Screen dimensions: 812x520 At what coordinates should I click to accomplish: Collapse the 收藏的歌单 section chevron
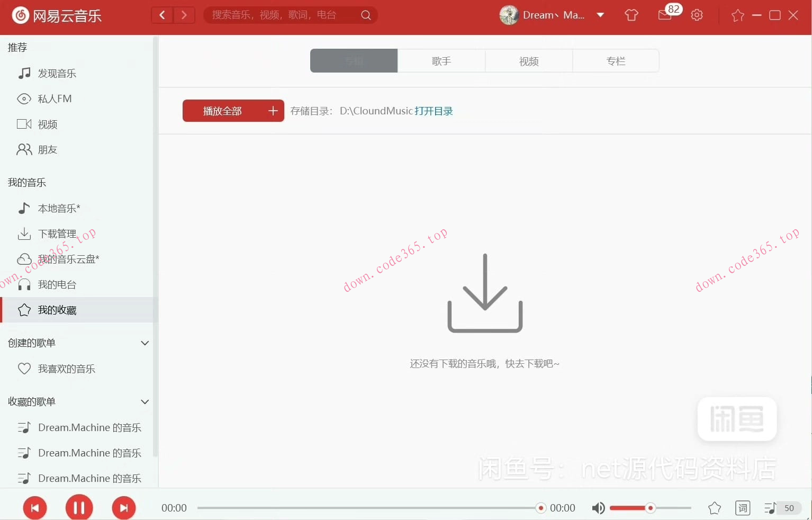(x=145, y=402)
